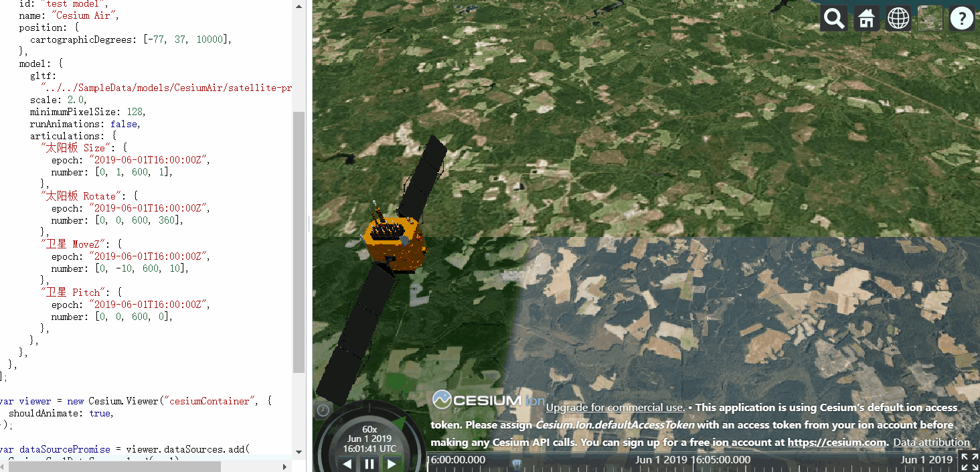980x472 pixels.
Task: Pause the animation
Action: 370,463
